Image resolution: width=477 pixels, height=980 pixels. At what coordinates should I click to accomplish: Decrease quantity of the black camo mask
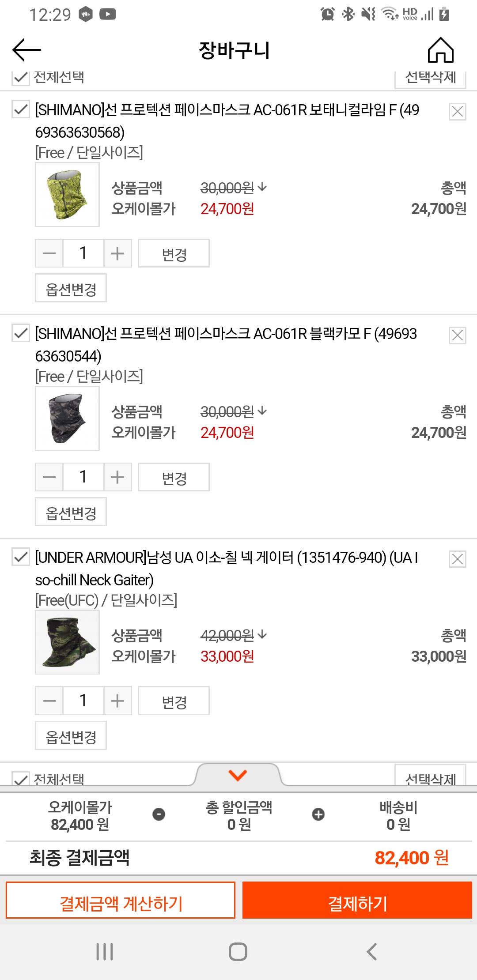click(x=49, y=477)
